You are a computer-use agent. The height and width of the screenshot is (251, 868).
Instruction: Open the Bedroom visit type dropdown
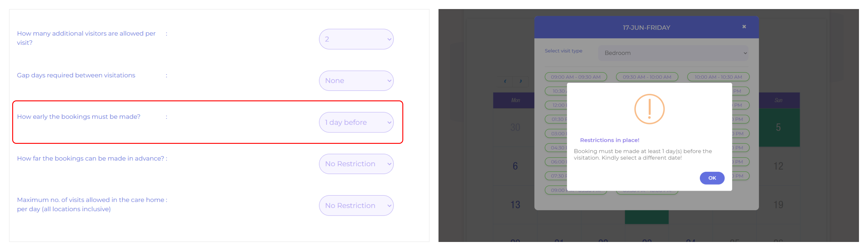click(x=673, y=53)
